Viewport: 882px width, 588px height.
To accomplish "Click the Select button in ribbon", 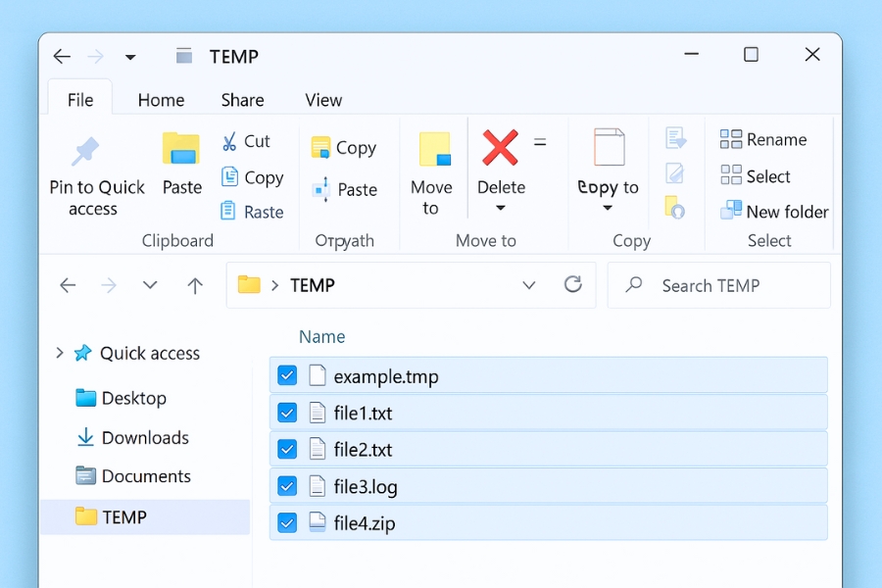I will click(756, 176).
